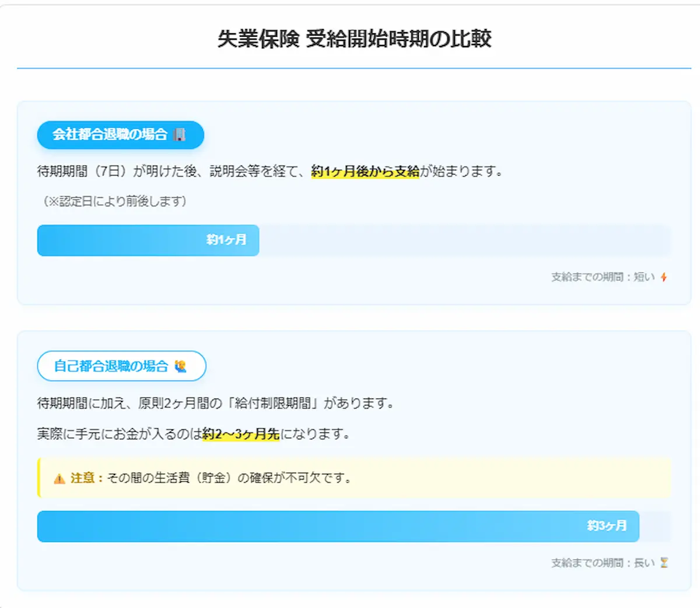This screenshot has height=608, width=700.
Task: Click the 約3ヶ月 progress bar
Action: pos(338,526)
